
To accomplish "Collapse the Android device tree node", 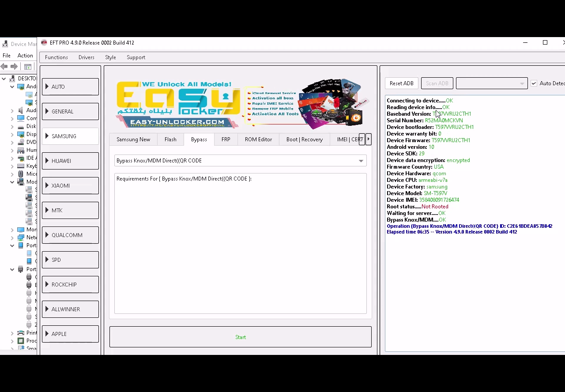I will (12, 87).
